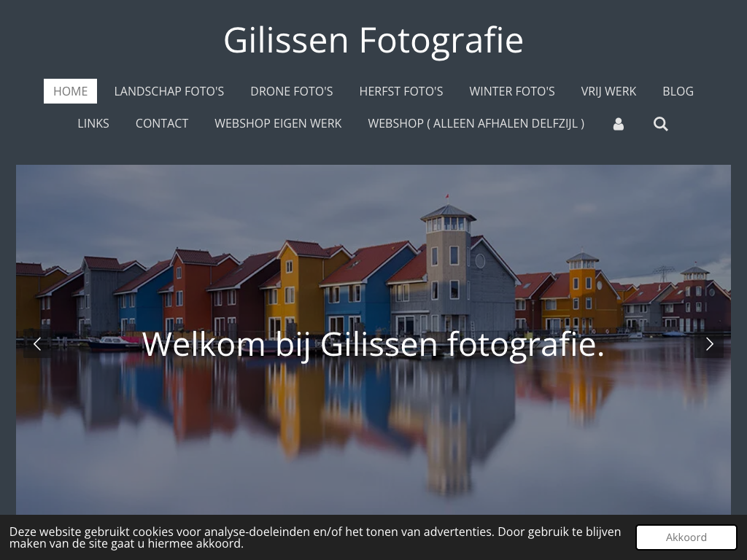Screen dimensions: 747x560
Task: Go to previous slide arrow
Action: [37, 344]
